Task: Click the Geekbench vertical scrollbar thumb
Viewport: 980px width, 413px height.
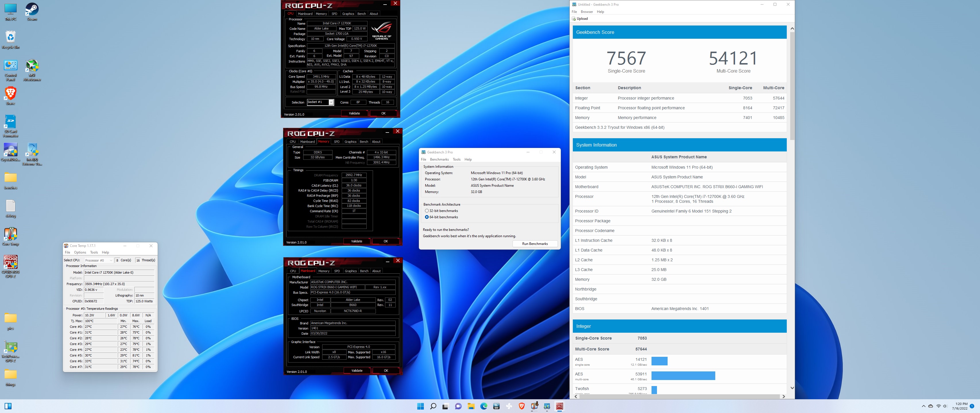Action: [x=792, y=86]
